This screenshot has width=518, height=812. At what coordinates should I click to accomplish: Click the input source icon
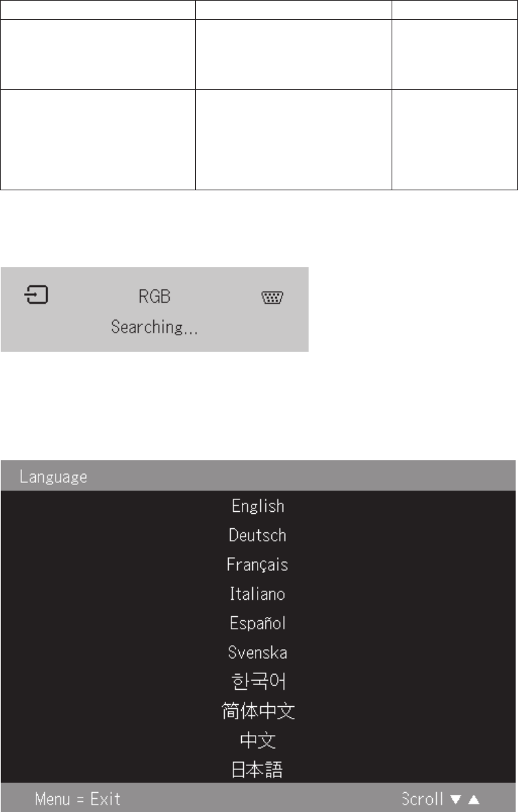(34, 297)
